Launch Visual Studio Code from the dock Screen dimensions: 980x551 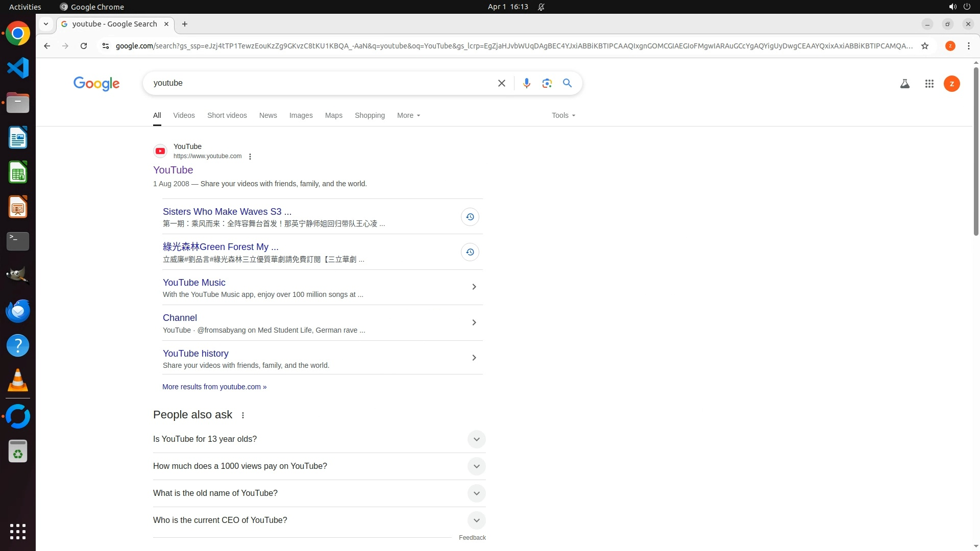pos(18,68)
